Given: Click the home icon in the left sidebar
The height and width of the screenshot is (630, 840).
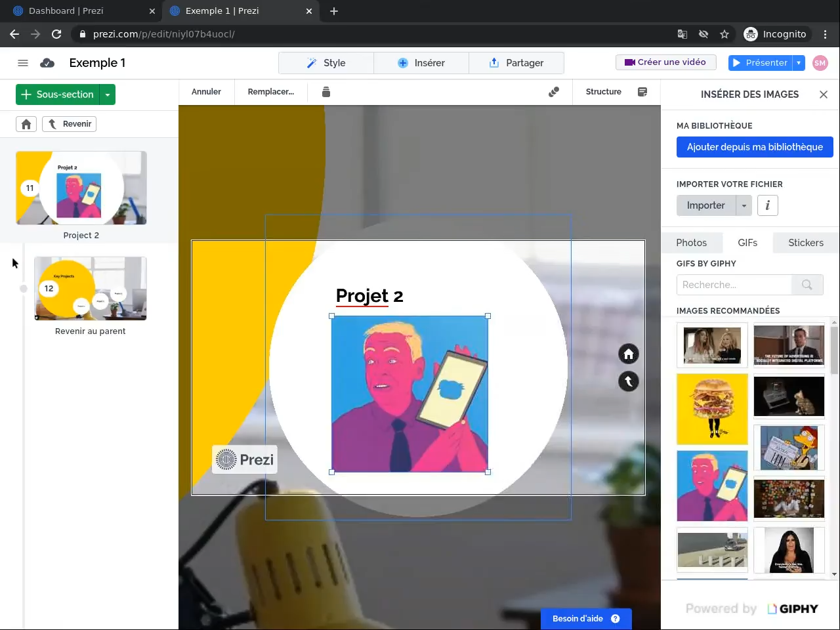Looking at the screenshot, I should (26, 124).
